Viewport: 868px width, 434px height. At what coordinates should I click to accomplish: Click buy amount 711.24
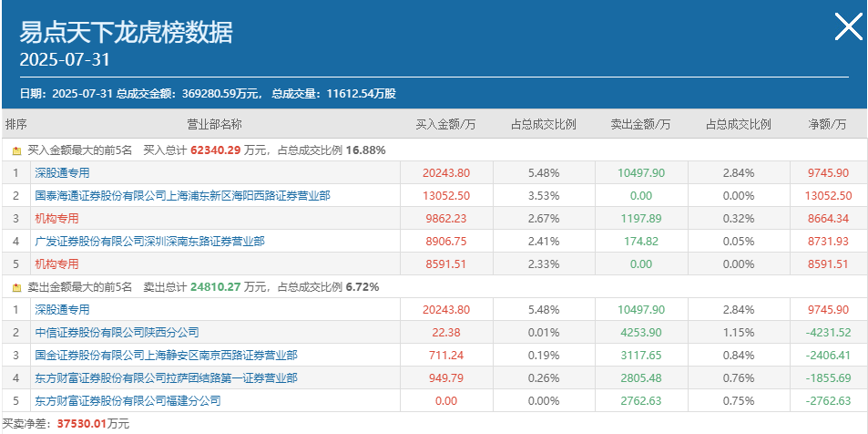(446, 356)
